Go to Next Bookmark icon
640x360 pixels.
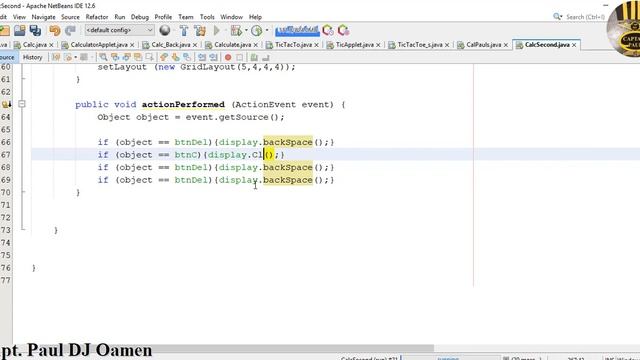[176, 57]
